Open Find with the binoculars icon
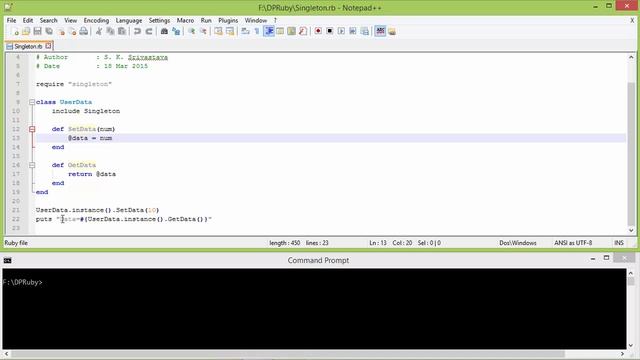The image size is (640, 360). (x=164, y=31)
